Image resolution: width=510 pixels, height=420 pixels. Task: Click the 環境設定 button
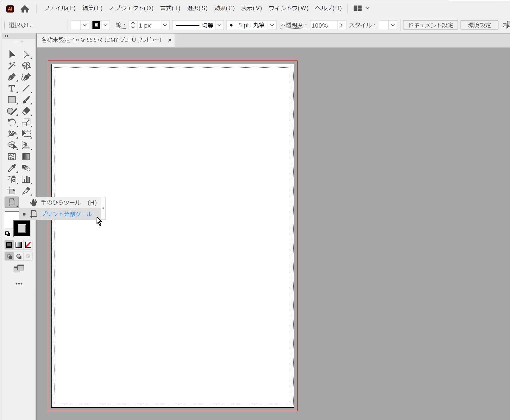(x=479, y=25)
